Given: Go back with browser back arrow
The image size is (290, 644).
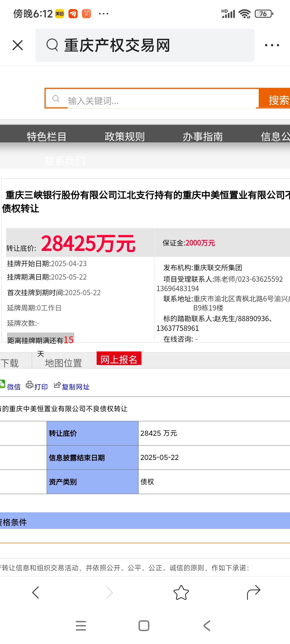Looking at the screenshot, I should tap(36, 592).
